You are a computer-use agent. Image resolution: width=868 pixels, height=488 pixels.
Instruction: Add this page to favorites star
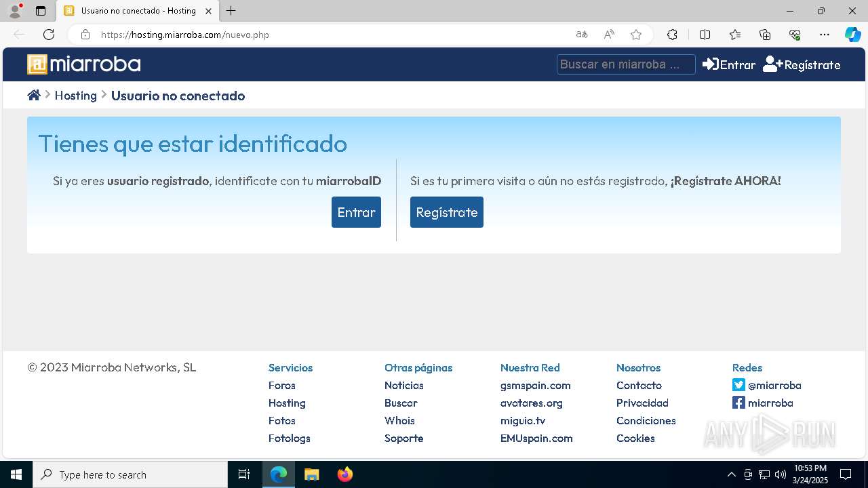636,35
